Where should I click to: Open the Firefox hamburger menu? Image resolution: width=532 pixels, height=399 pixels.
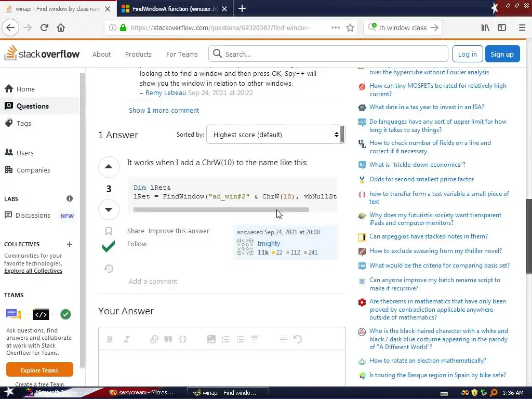tap(522, 28)
